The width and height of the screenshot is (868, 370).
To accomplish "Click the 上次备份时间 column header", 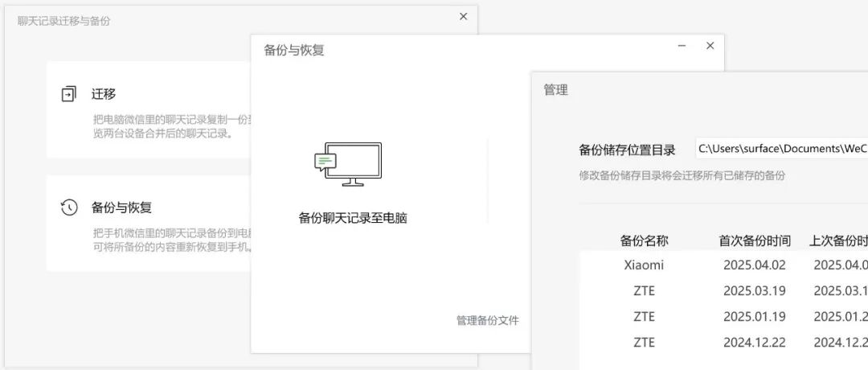I will [838, 241].
